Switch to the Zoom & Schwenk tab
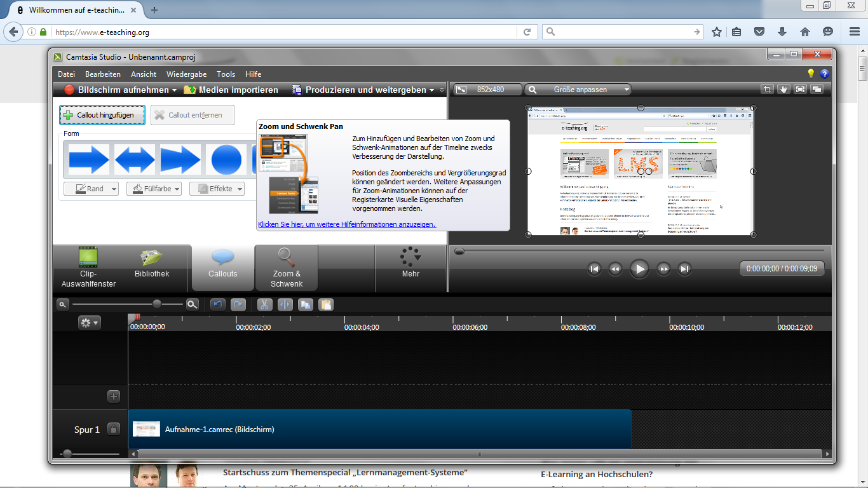The width and height of the screenshot is (868, 488). pos(287,268)
